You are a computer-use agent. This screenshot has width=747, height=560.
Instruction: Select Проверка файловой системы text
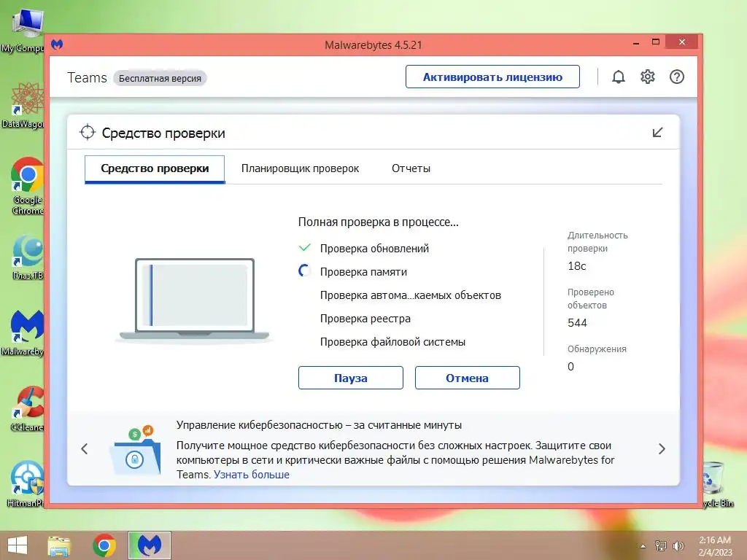coord(392,342)
